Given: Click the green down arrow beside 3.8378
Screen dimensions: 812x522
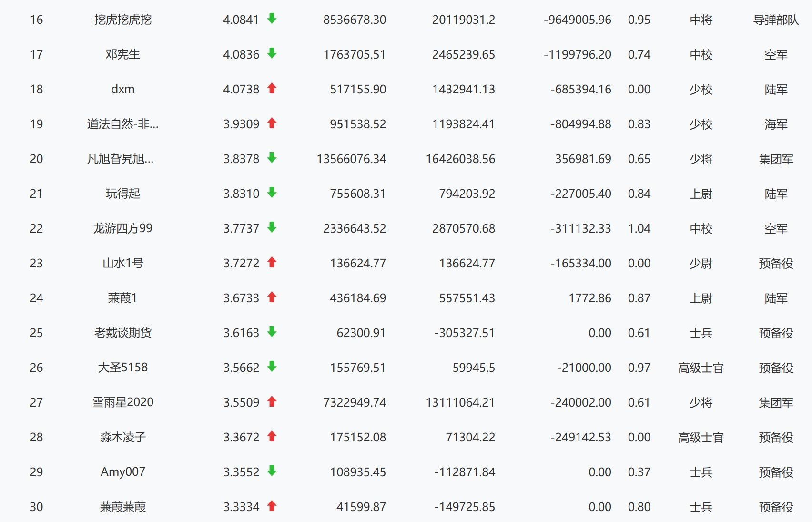Looking at the screenshot, I should point(272,158).
